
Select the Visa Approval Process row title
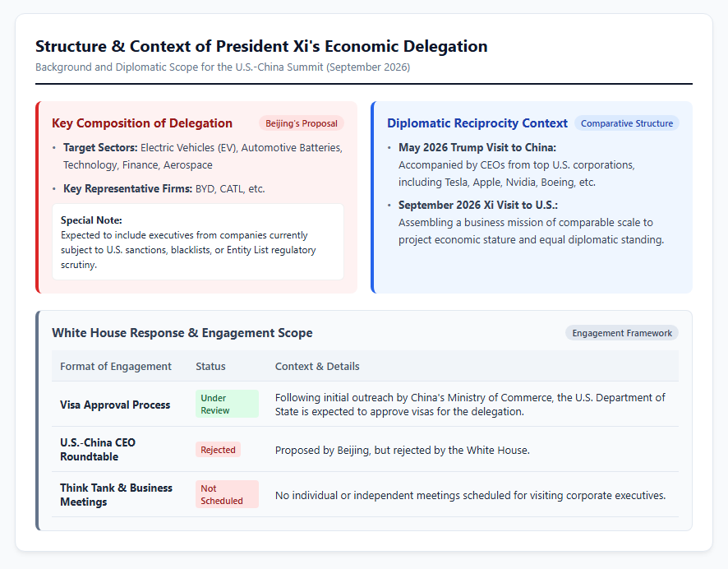pyautogui.click(x=115, y=405)
